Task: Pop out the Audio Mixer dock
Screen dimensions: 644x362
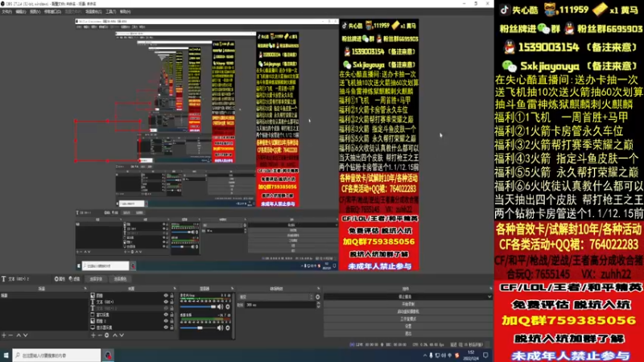Action: coord(232,289)
